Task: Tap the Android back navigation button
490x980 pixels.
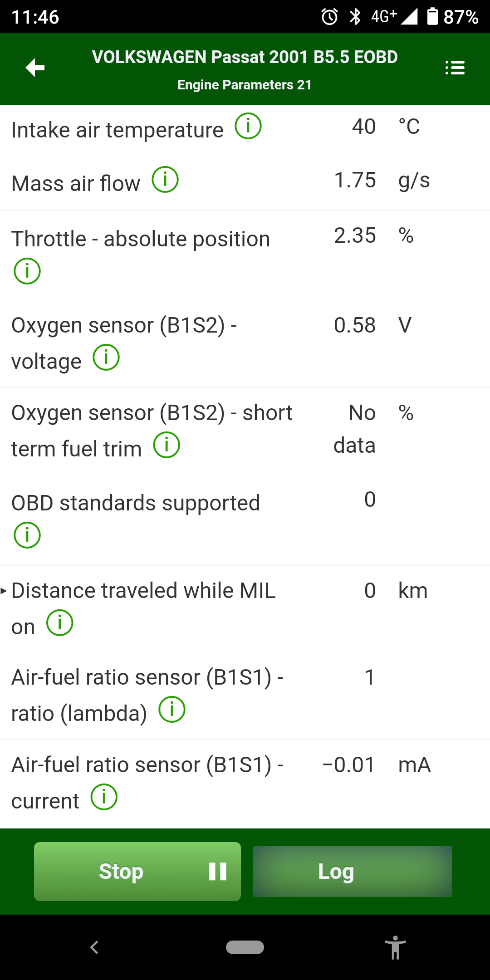Action: [94, 947]
